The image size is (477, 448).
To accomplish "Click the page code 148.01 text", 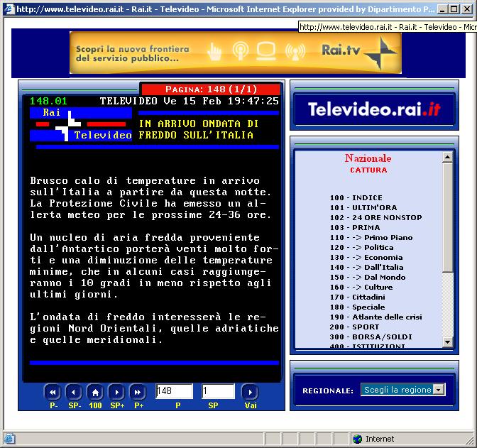I will [48, 101].
